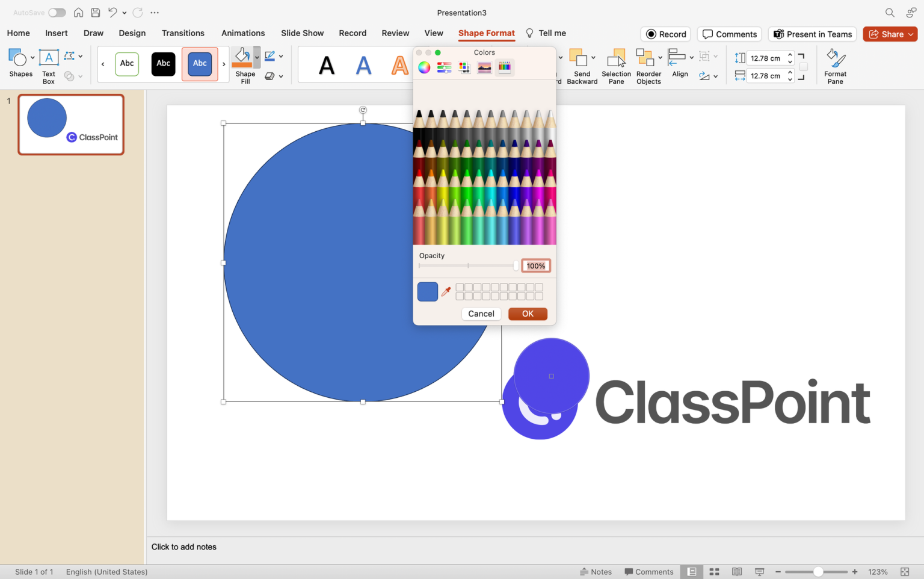924x579 pixels.
Task: Record a presentation with the Record button
Action: click(x=665, y=34)
